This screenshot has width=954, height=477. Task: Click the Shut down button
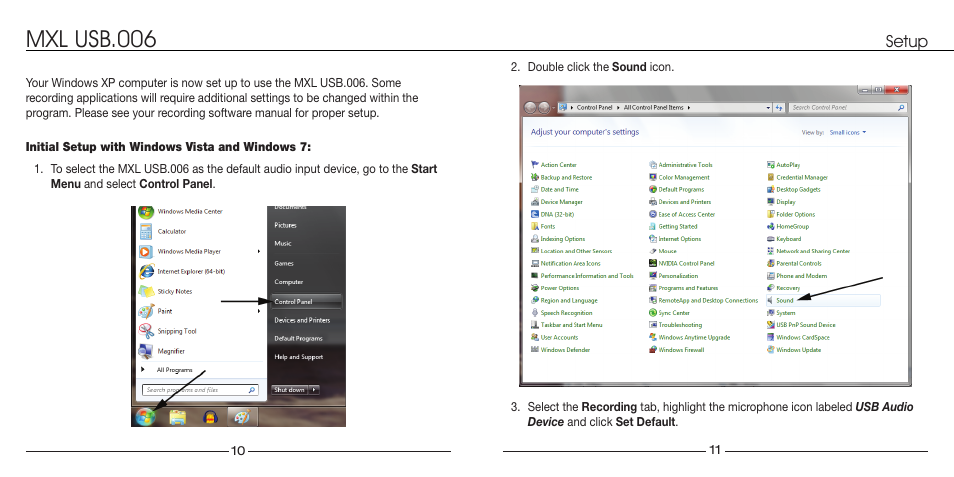290,390
